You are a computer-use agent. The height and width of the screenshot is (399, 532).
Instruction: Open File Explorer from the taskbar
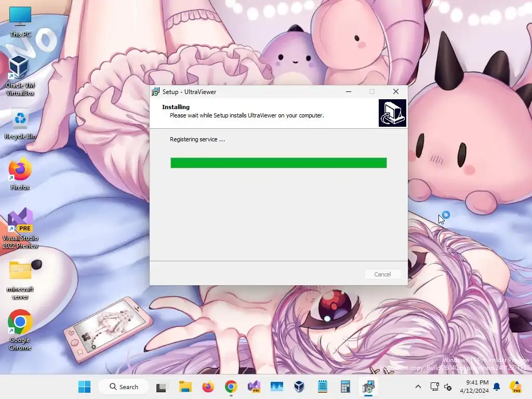[185, 387]
